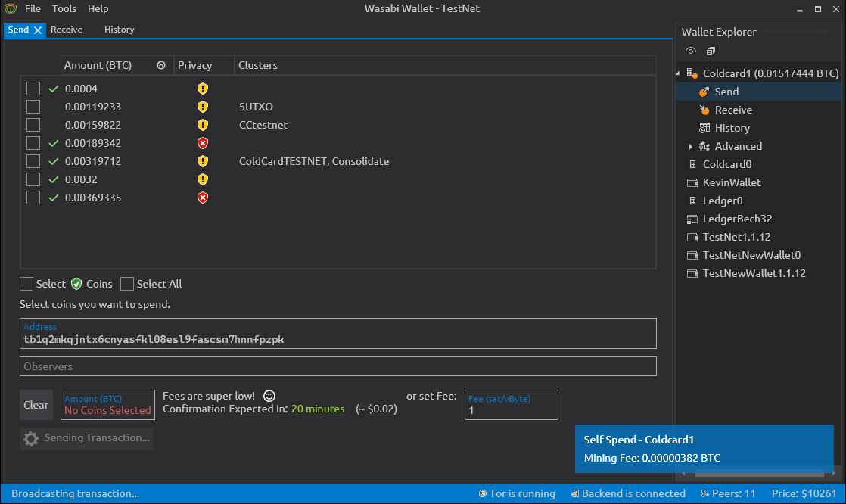Click confirmed checkmark for 0.00189342
The height and width of the screenshot is (504, 846).
coord(54,143)
